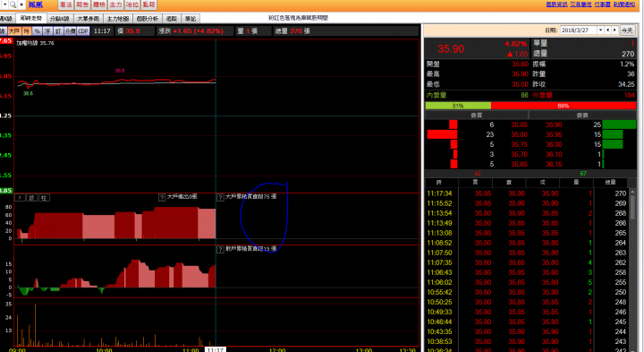Click the 漲跌 ▲1.65 (+4.82%) readout
This screenshot has height=352, width=644.
(x=191, y=31)
